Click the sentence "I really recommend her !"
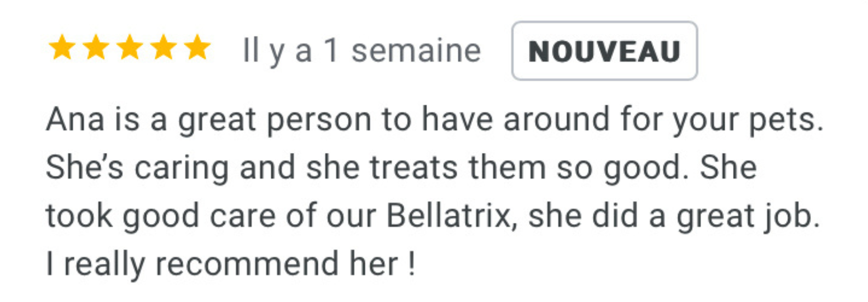This screenshot has width=868, height=302. (230, 265)
